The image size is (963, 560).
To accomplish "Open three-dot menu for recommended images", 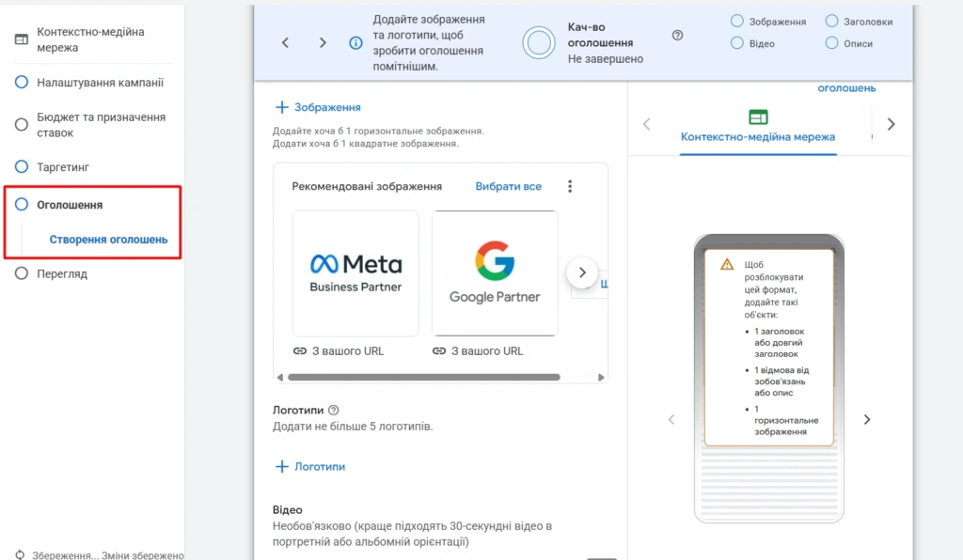I will pyautogui.click(x=570, y=186).
